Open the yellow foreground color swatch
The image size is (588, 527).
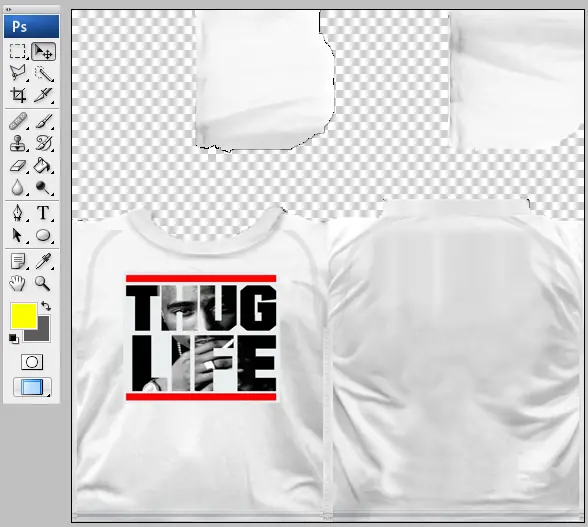click(24, 316)
